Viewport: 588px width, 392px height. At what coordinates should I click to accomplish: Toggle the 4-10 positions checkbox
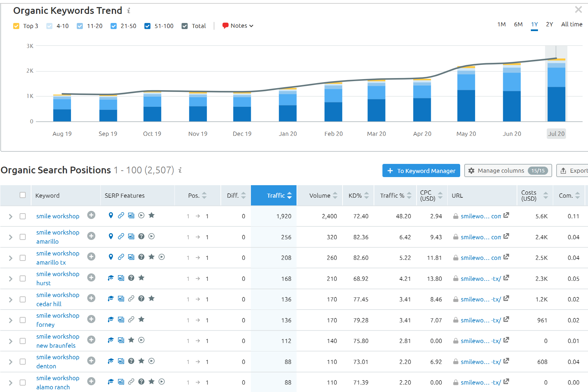[x=49, y=26]
